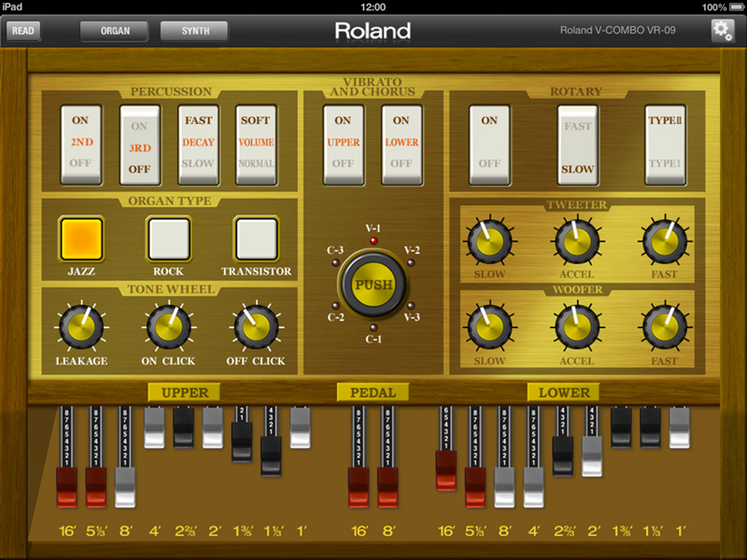Click the Lower 1⅗' black drawbar

(x=621, y=428)
